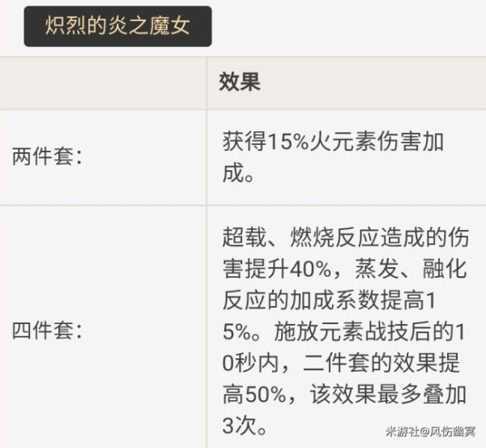Click the empty header cell beside 效果

pos(103,83)
